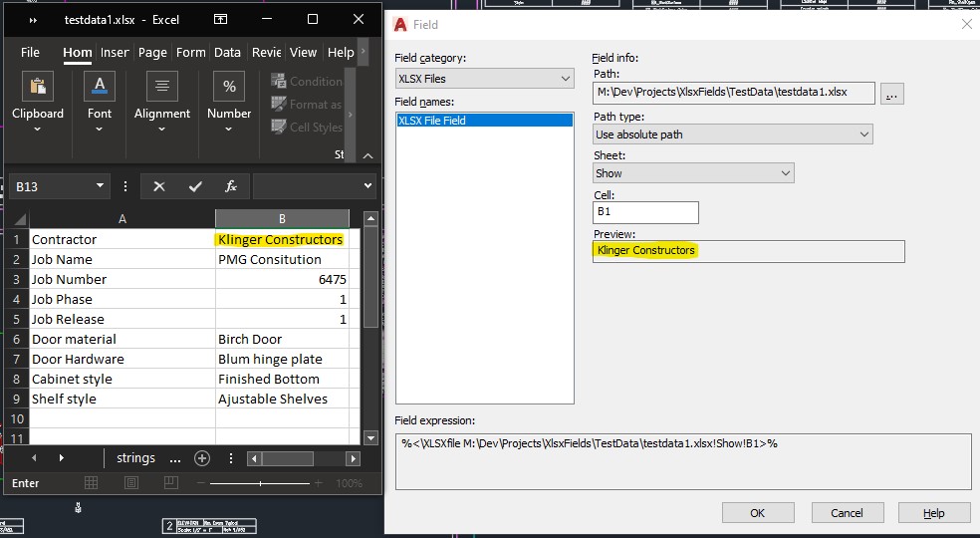Image resolution: width=980 pixels, height=538 pixels.
Task: Expand the formula bar chevron
Action: (x=367, y=185)
